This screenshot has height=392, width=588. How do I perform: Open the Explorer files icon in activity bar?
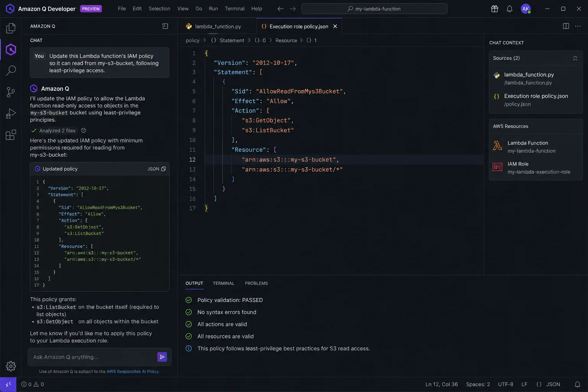(x=11, y=28)
